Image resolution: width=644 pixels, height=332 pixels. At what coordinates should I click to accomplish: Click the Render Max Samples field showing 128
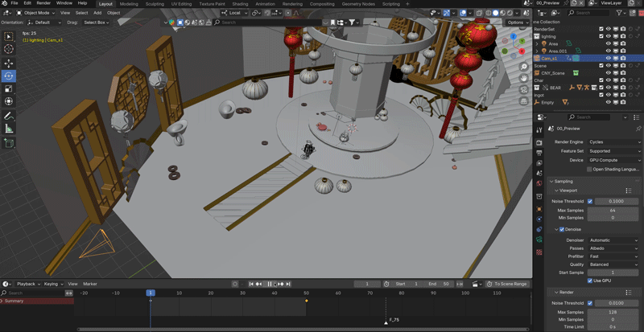tap(613, 312)
